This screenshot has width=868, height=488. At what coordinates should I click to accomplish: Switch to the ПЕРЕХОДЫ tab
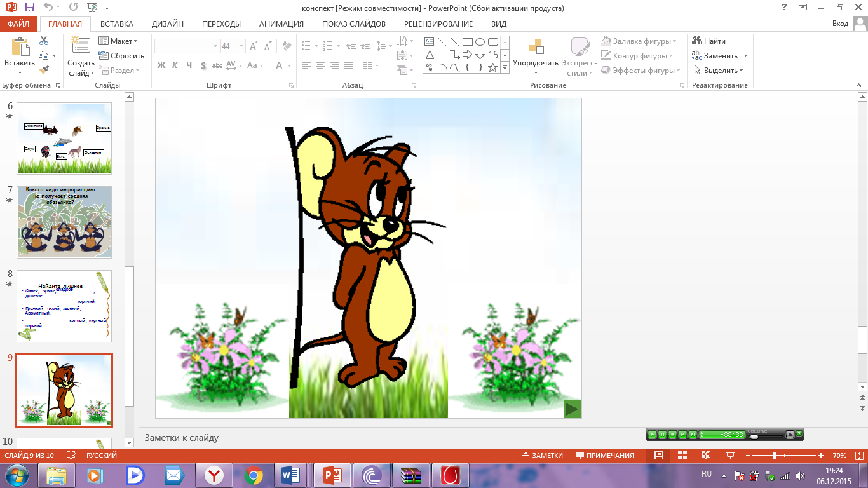coord(221,24)
